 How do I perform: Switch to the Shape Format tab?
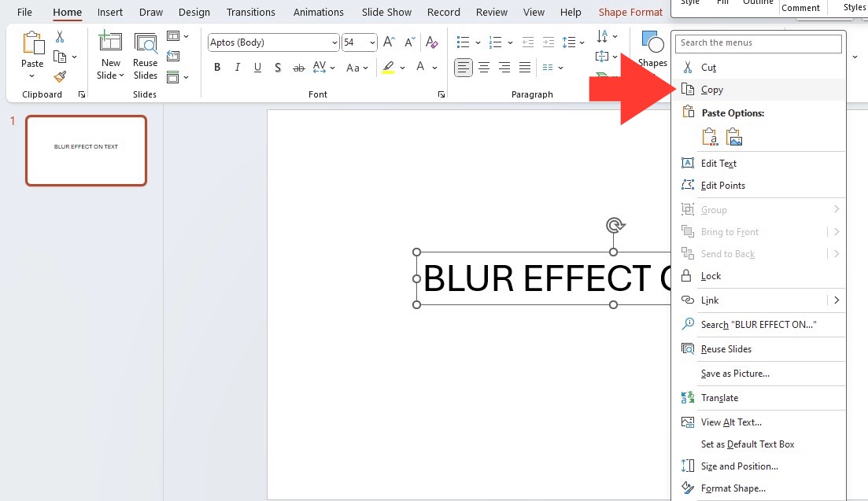pyautogui.click(x=630, y=12)
